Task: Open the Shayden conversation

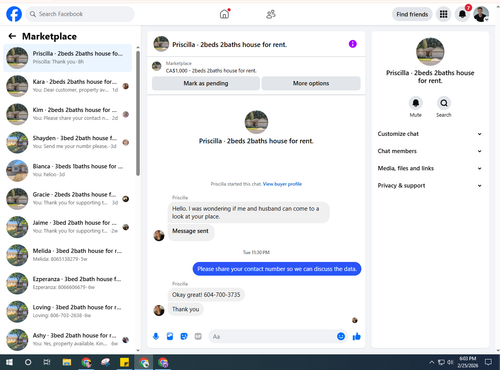Action: pos(68,142)
